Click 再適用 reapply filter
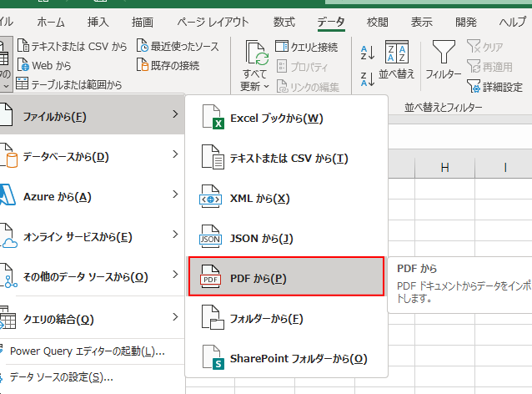Viewport: 532px width, 394px height. click(x=489, y=67)
